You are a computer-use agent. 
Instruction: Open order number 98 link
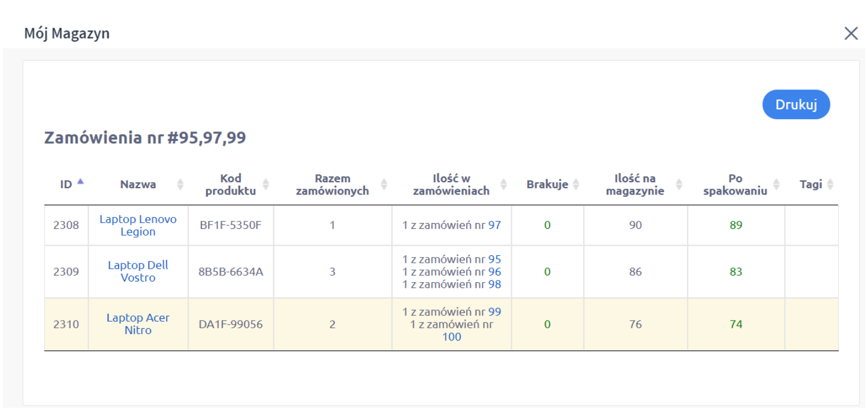(494, 284)
